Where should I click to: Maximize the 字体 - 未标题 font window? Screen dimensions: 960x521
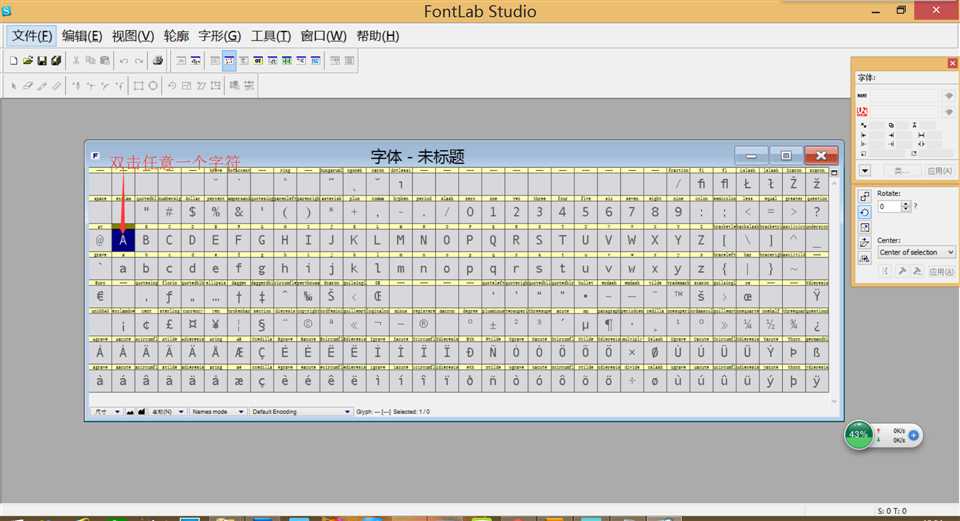(x=786, y=156)
